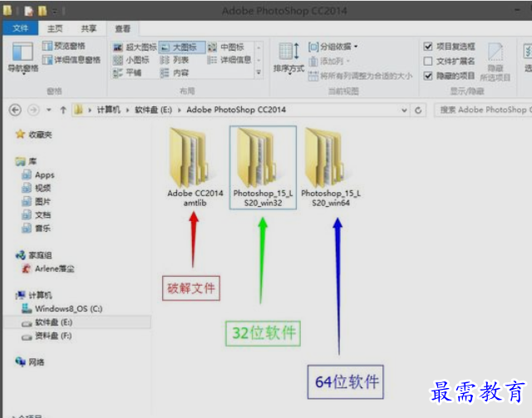
Task: Click 软件盘 (E:) in the address path
Action: click(153, 110)
